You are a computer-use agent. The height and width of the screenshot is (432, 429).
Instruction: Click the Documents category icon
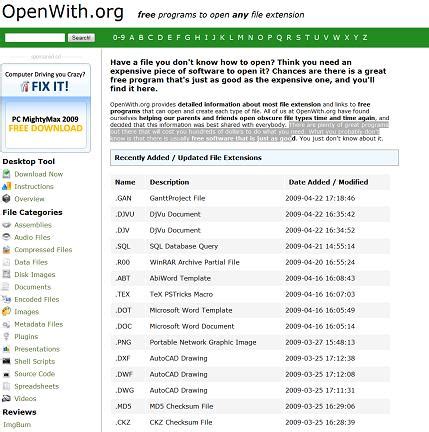(x=6, y=287)
